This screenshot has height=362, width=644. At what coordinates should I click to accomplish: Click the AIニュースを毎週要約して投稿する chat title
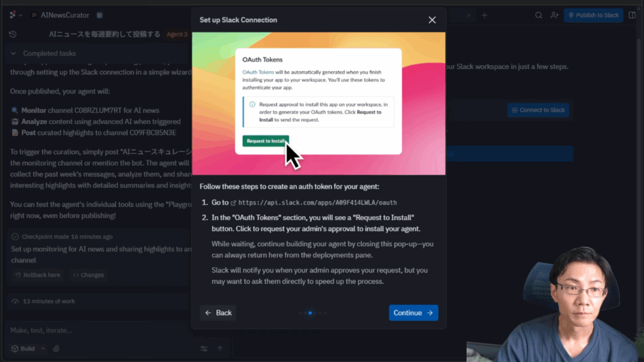coord(104,35)
